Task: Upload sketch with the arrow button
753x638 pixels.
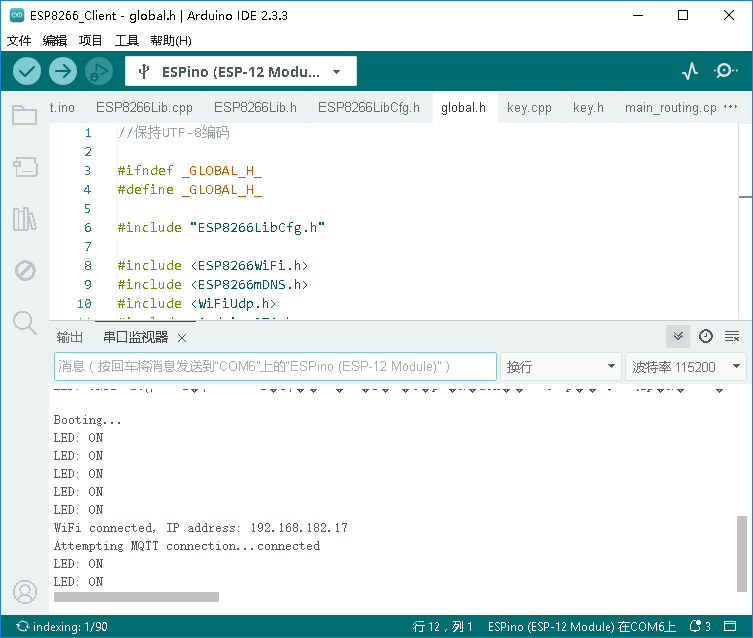Action: (x=63, y=72)
